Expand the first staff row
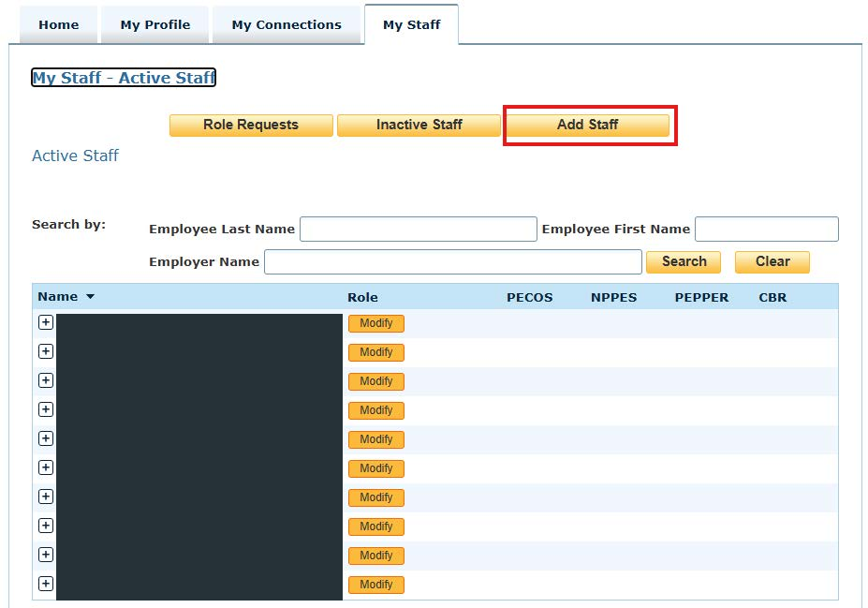 pos(46,322)
